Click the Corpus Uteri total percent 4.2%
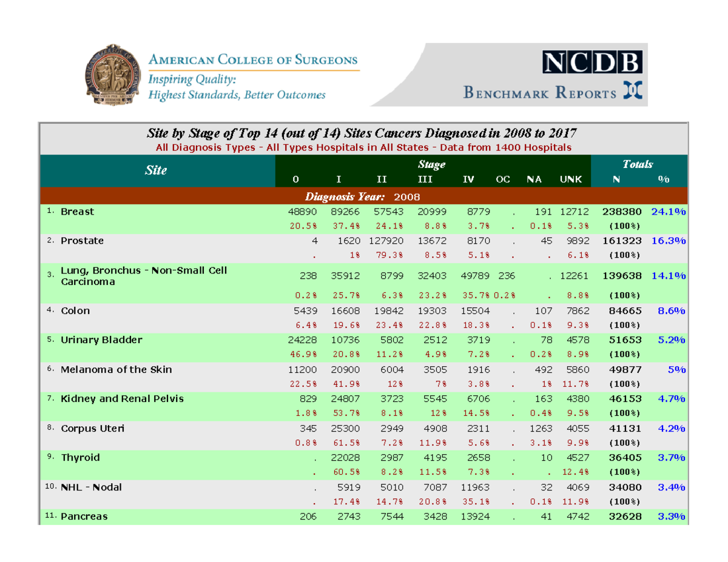Image resolution: width=728 pixels, height=562 pixels. [x=672, y=428]
